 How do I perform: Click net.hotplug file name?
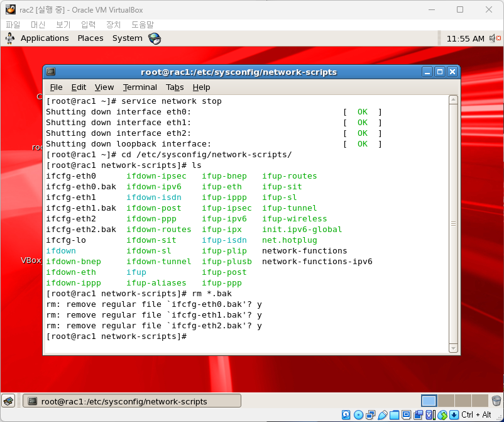point(290,240)
